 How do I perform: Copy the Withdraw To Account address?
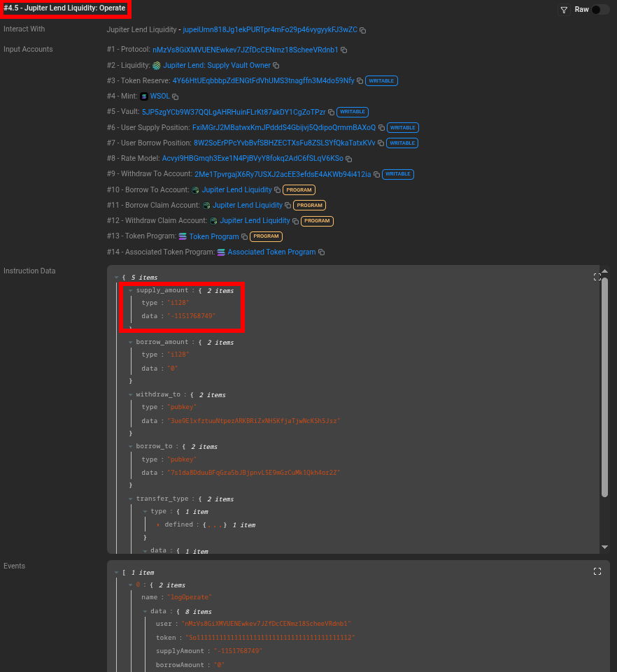point(376,174)
